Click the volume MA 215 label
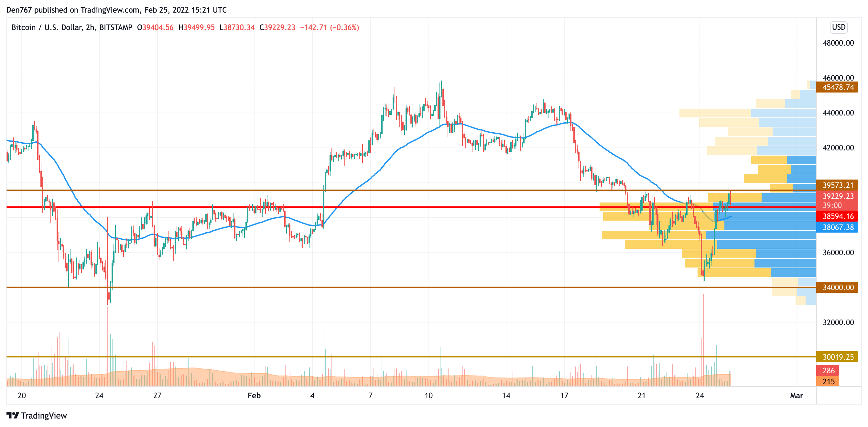This screenshot has height=427, width=868. click(828, 381)
